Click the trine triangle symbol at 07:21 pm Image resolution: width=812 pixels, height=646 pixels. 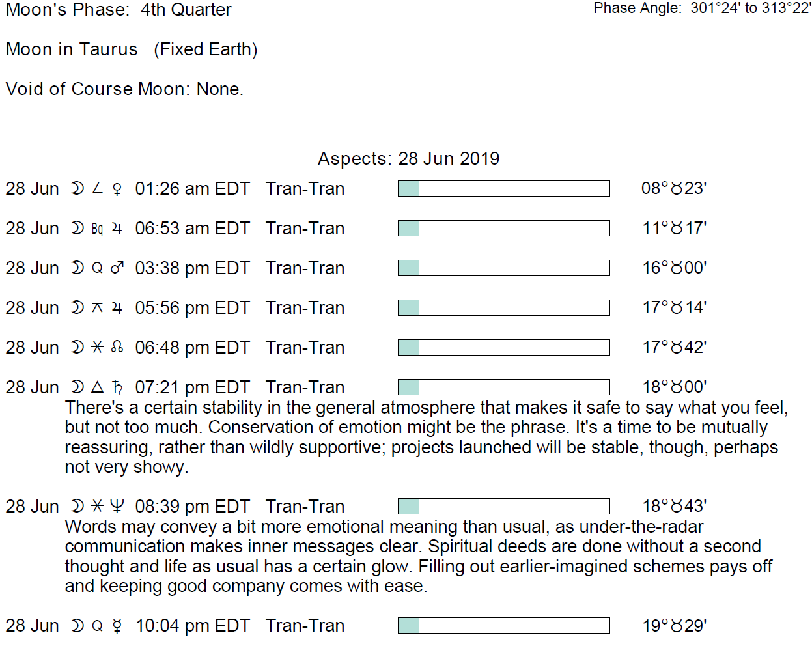[98, 387]
